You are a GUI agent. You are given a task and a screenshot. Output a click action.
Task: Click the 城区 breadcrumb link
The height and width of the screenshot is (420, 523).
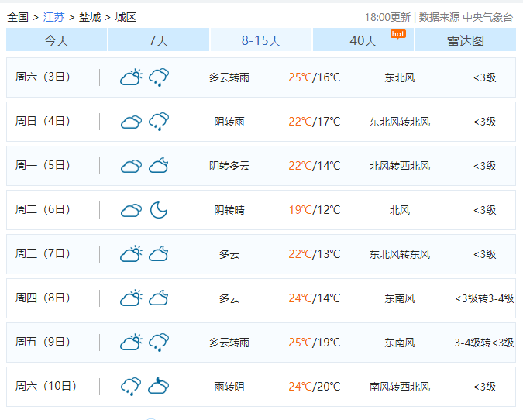click(x=126, y=17)
